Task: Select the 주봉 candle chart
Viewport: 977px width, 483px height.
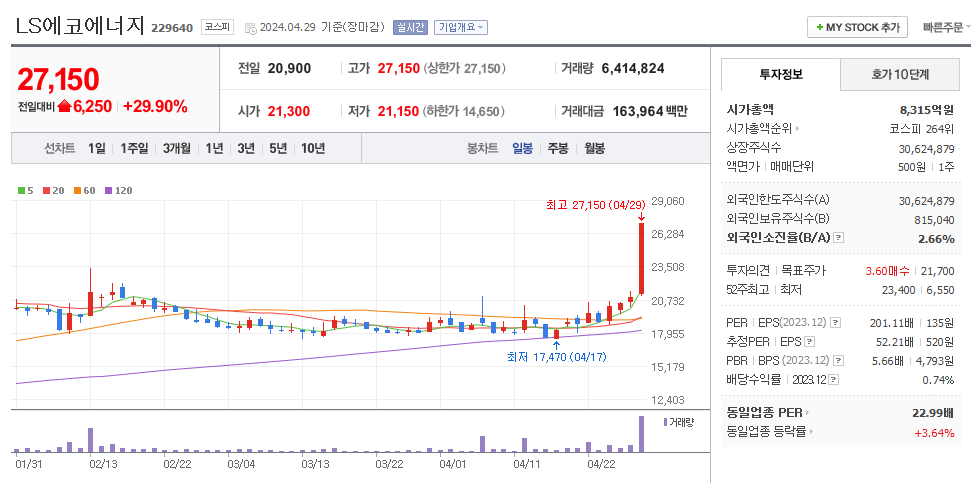Action: [558, 148]
